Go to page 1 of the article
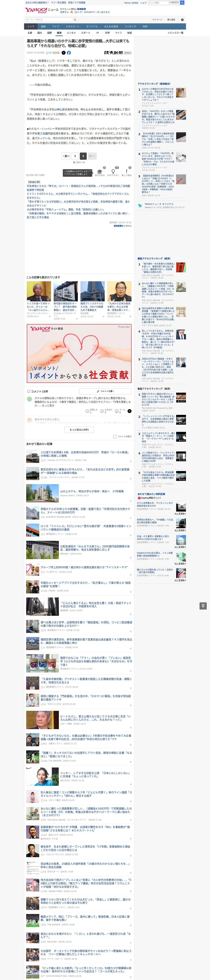This screenshot has height=980, width=210. (75, 156)
